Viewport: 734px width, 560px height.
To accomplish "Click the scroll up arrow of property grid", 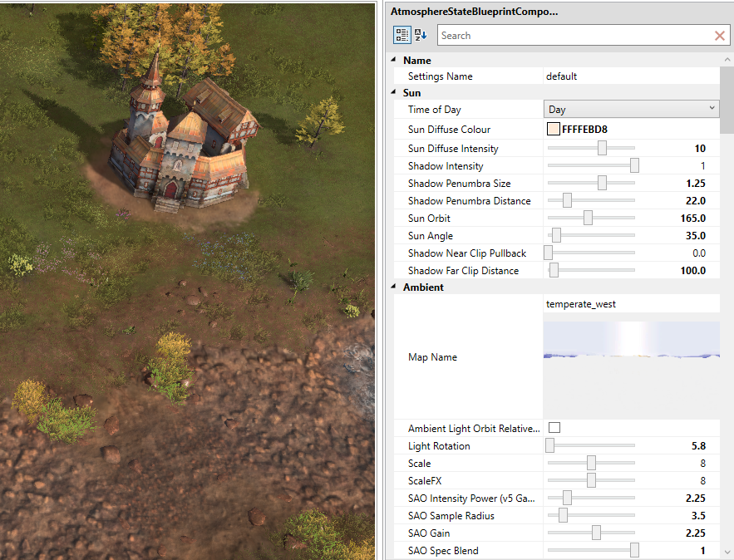I will pyautogui.click(x=727, y=60).
